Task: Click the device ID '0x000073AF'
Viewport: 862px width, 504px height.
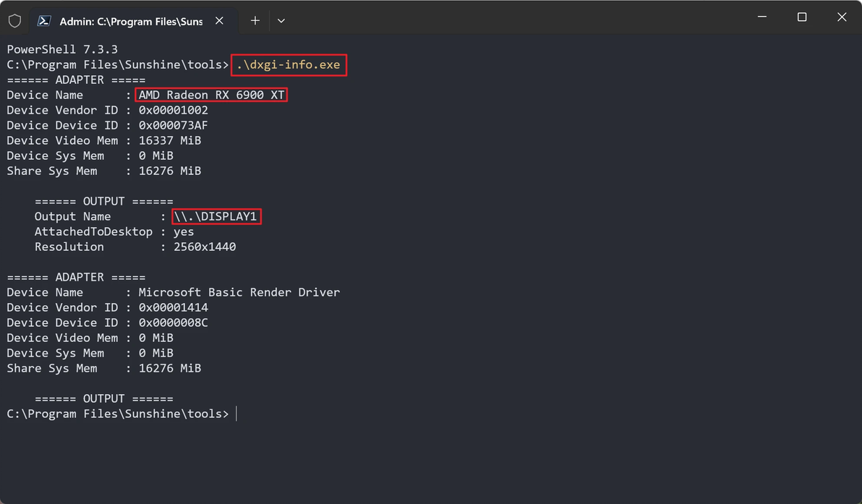Action: [173, 125]
